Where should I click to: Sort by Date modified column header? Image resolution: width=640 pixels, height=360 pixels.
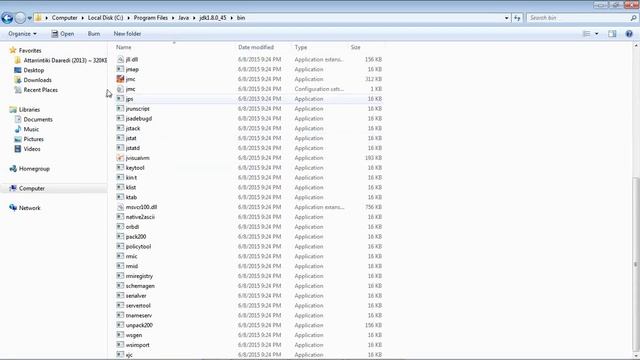click(x=256, y=47)
